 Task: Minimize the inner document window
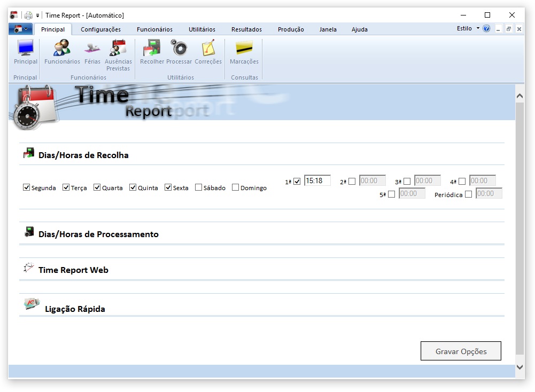pos(498,29)
